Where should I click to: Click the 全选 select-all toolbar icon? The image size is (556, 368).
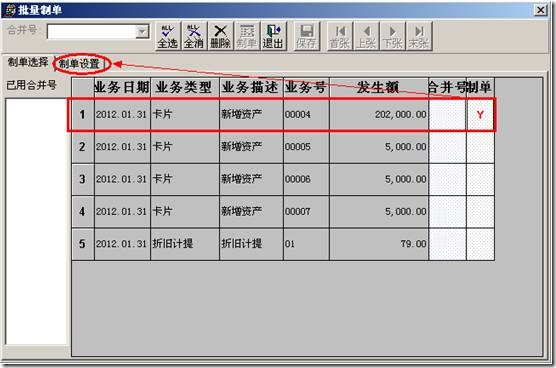pyautogui.click(x=168, y=36)
